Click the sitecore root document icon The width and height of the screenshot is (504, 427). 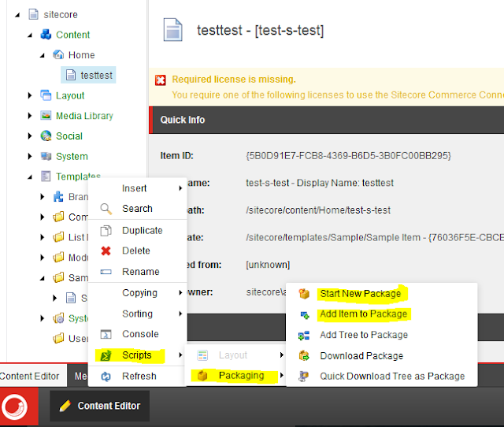pyautogui.click(x=33, y=14)
